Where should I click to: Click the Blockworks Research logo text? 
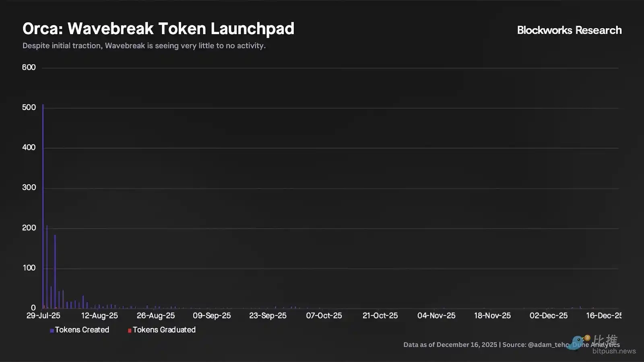pos(569,30)
